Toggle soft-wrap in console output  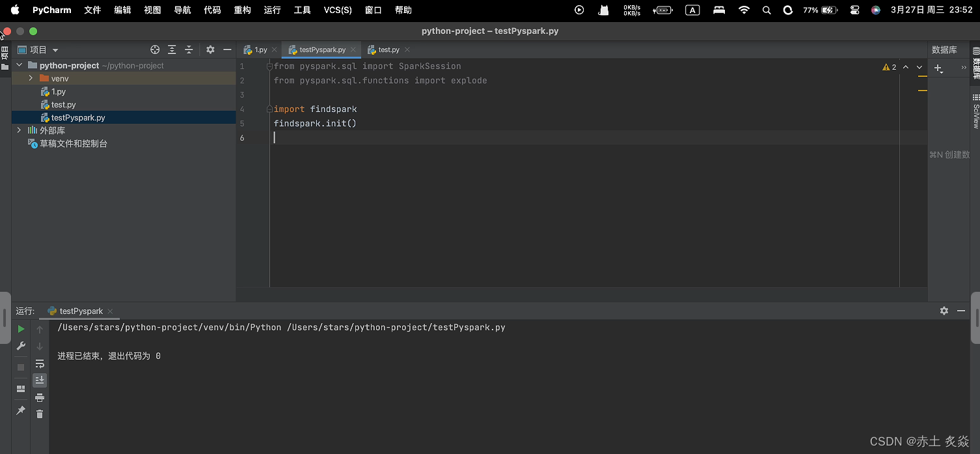click(x=40, y=363)
